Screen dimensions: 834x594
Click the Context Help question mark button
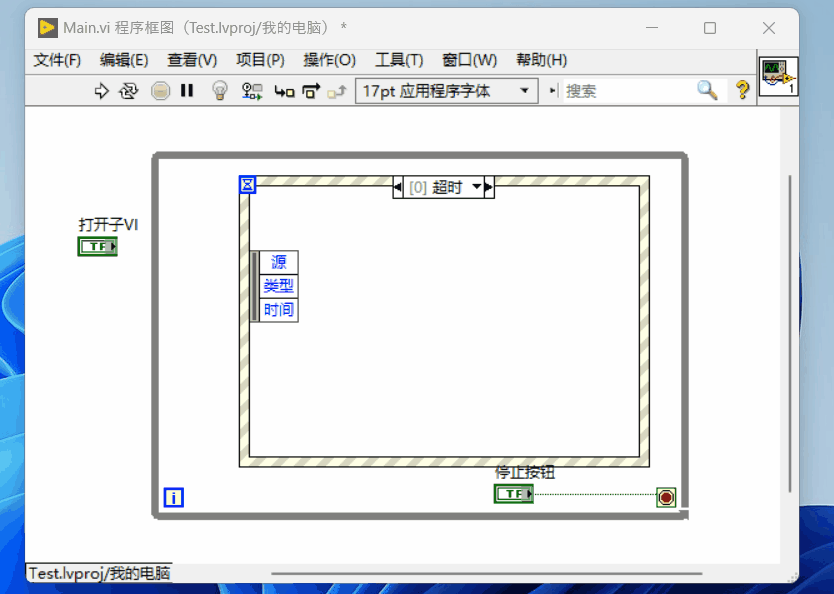pyautogui.click(x=742, y=90)
